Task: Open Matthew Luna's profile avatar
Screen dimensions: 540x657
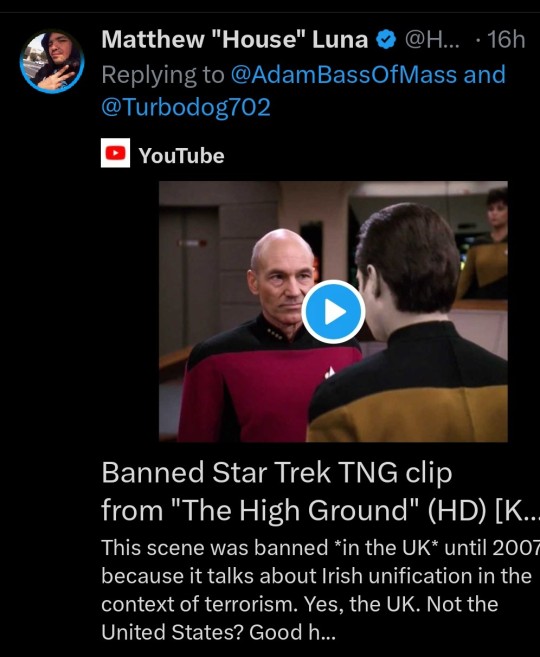Action: pos(52,61)
